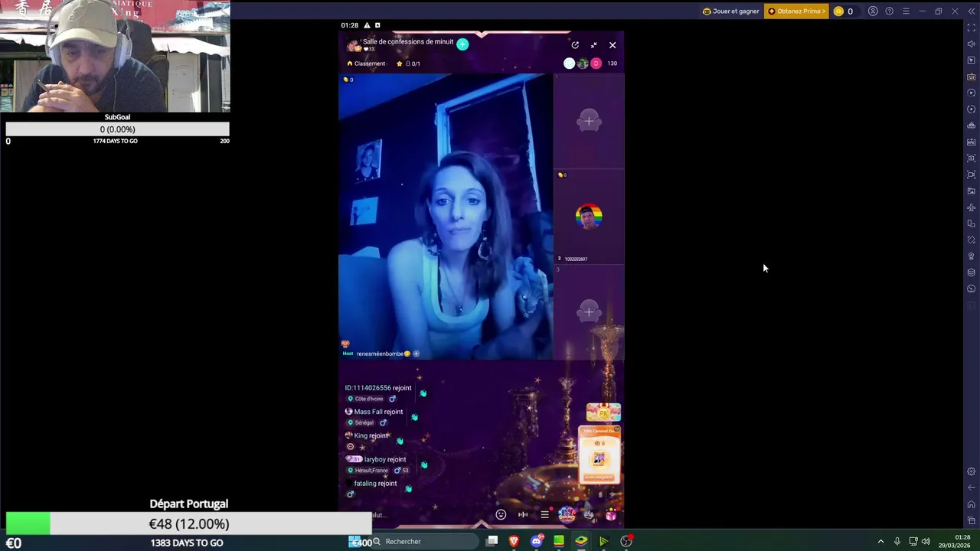
Task: Open the PK battle banner
Action: click(x=603, y=412)
